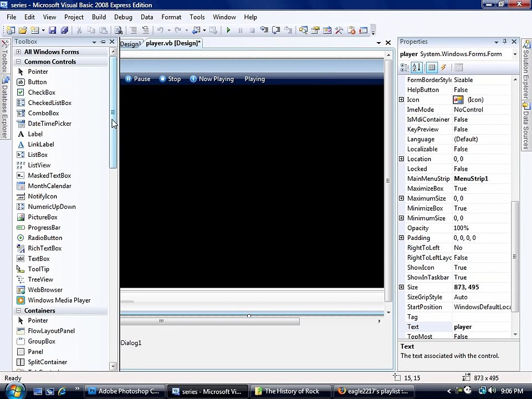
Task: Select the player.vb [Design]* tab
Action: (173, 43)
